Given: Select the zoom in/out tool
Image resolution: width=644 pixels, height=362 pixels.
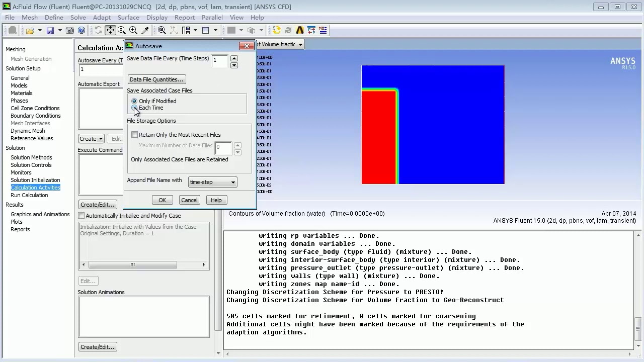Looking at the screenshot, I should point(122,30).
